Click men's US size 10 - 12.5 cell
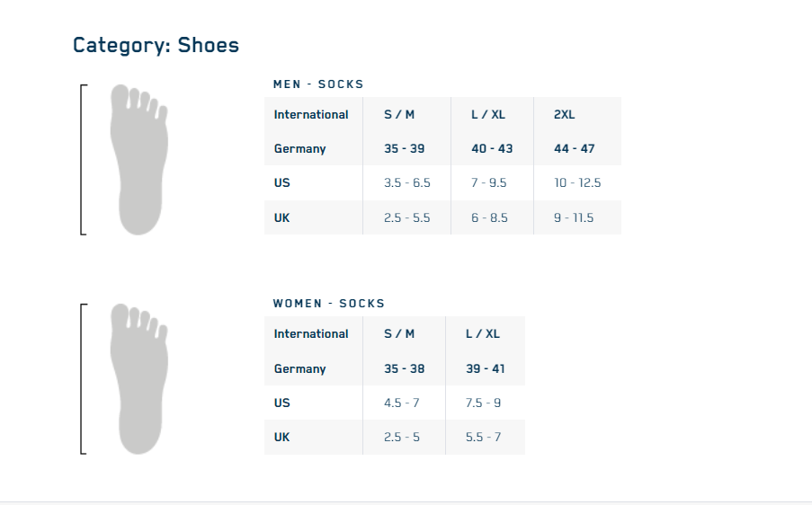 577,183
